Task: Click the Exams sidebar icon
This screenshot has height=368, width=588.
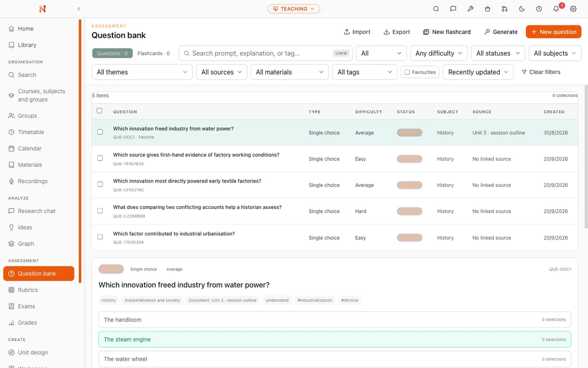Action: (x=11, y=306)
